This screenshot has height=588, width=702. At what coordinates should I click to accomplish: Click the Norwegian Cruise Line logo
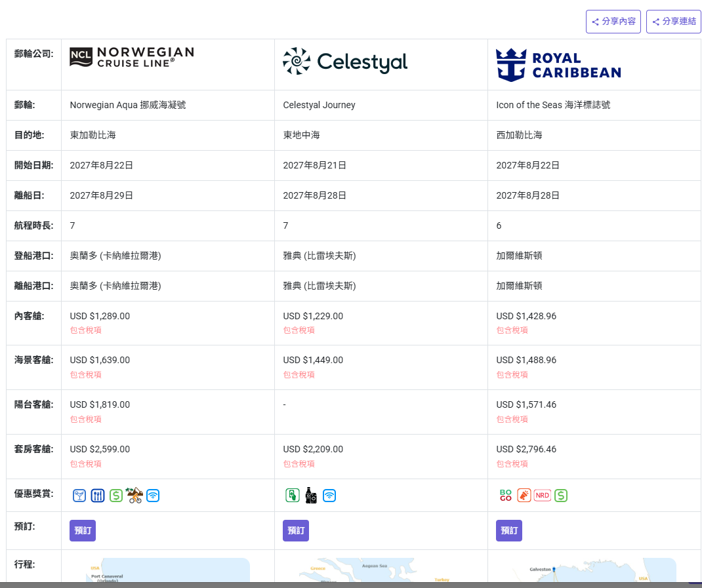pos(132,58)
